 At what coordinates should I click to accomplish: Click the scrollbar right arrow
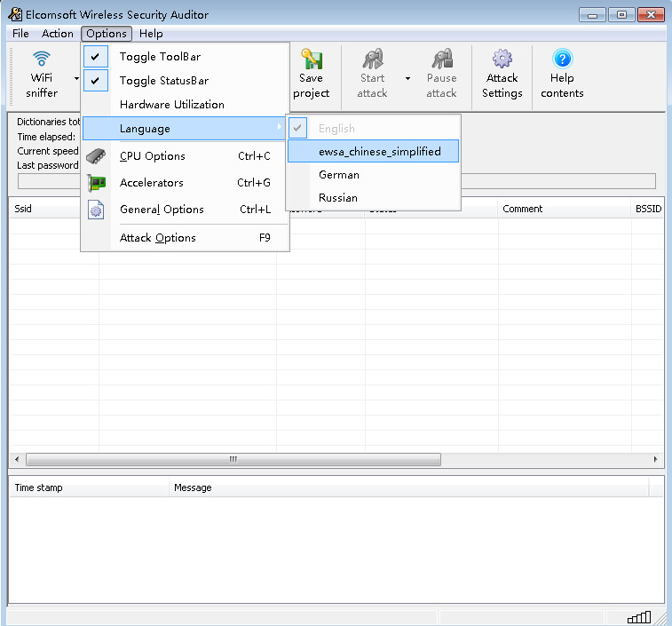655,459
